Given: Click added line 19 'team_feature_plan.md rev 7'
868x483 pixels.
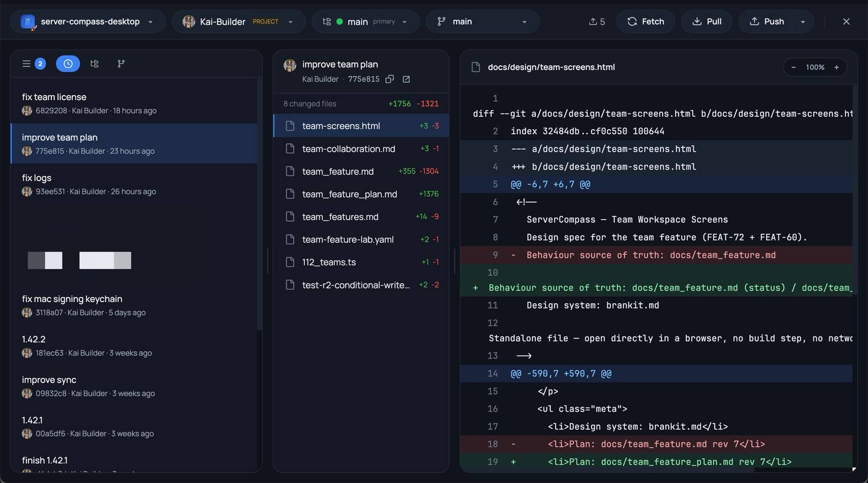Looking at the screenshot, I should 656,462.
